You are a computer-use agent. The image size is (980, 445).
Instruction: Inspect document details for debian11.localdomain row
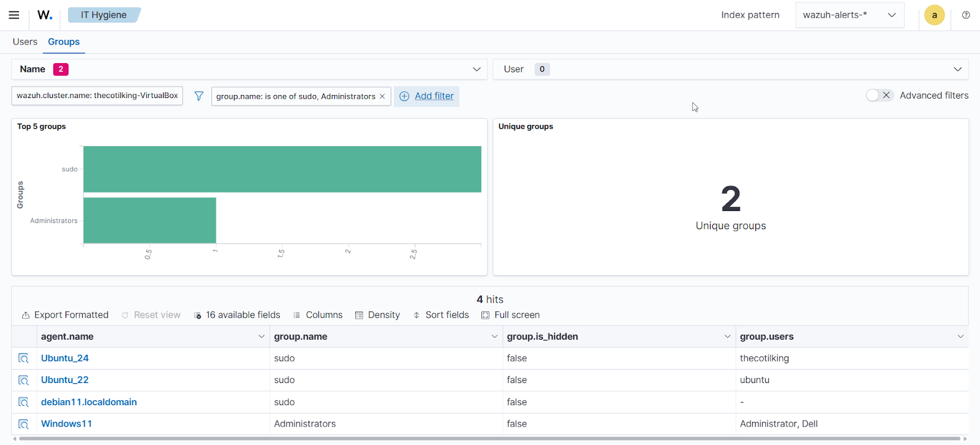[x=23, y=402]
